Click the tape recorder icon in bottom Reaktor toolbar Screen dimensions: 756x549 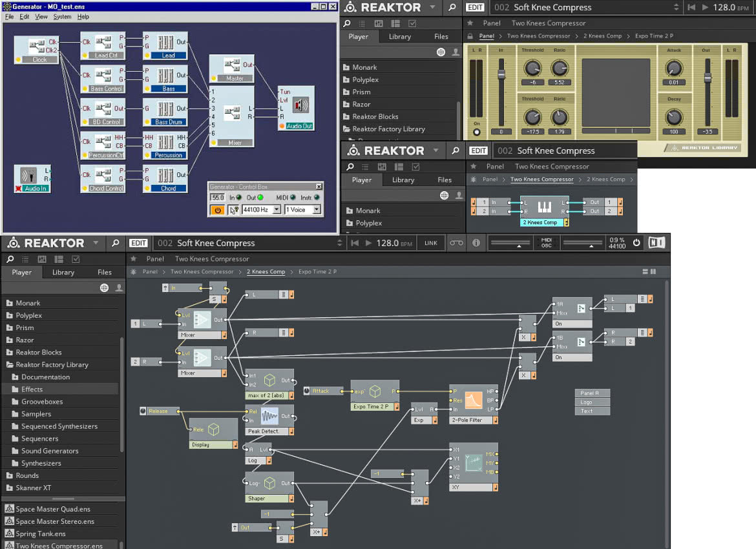456,243
